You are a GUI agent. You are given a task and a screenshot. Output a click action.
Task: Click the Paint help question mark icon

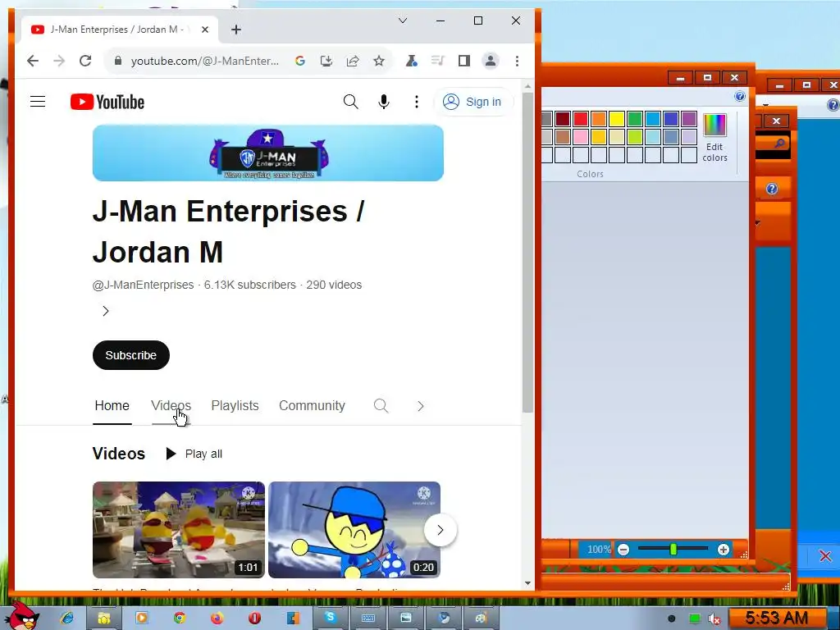coord(740,97)
